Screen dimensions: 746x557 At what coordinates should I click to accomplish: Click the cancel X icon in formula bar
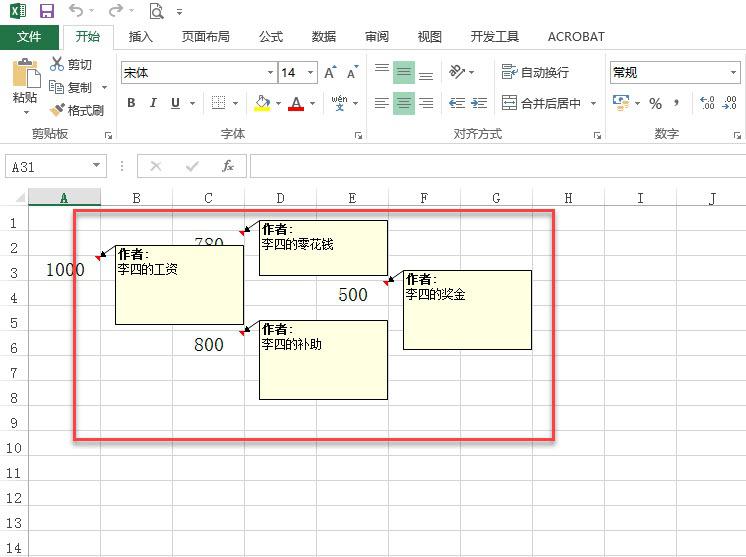pos(156,166)
